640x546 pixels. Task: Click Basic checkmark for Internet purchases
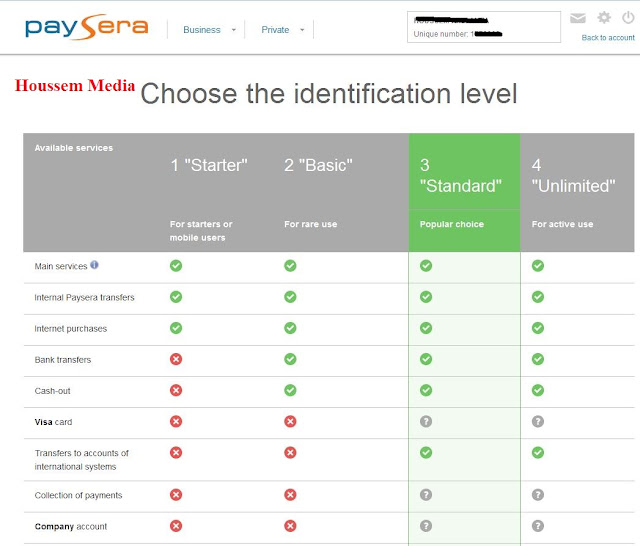[x=290, y=328]
